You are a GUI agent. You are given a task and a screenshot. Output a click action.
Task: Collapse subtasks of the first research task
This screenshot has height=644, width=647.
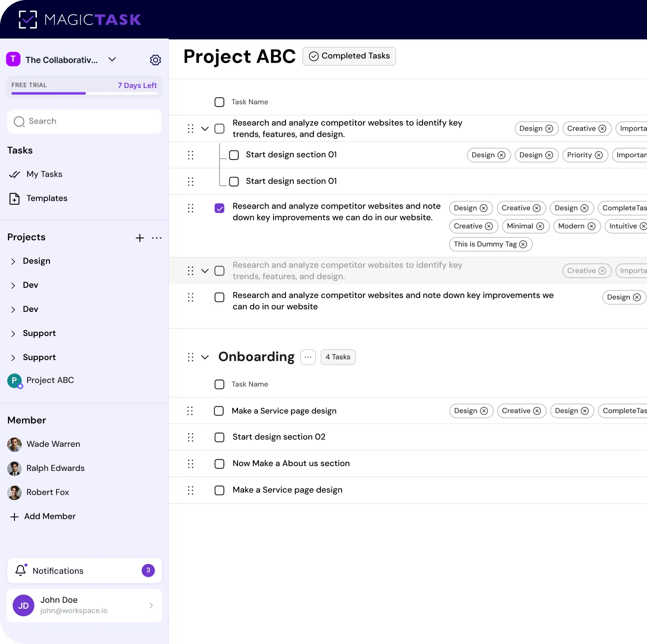pyautogui.click(x=205, y=129)
